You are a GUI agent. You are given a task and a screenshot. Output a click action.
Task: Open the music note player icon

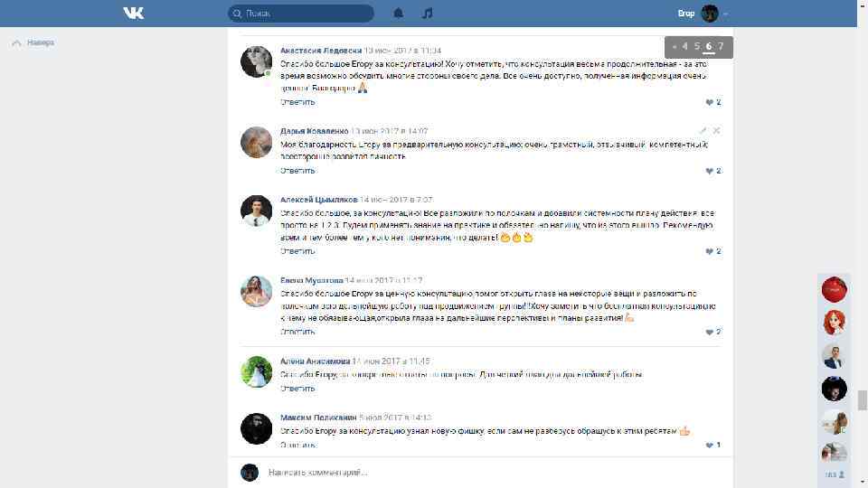point(427,14)
